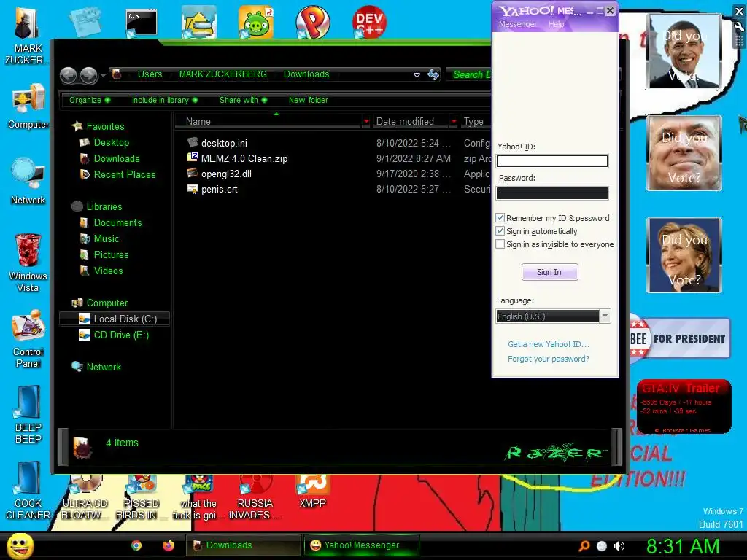
Task: Click the Explorer search box
Action: point(469,74)
